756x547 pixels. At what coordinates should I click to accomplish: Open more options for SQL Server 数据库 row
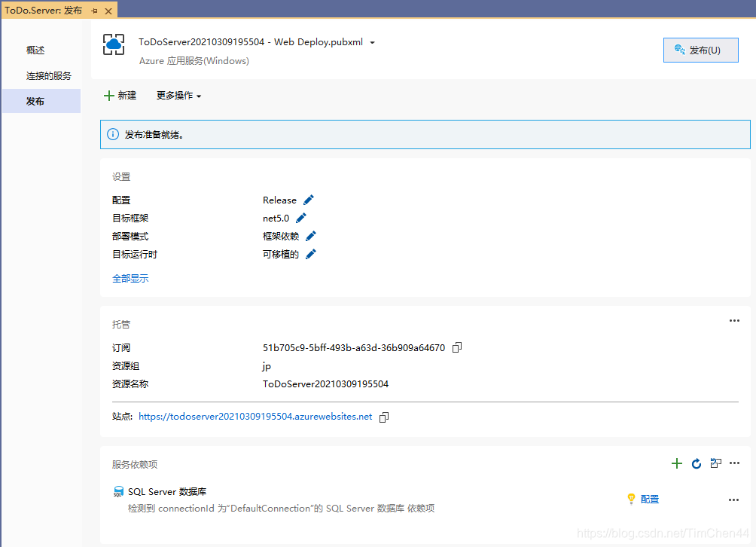point(734,500)
